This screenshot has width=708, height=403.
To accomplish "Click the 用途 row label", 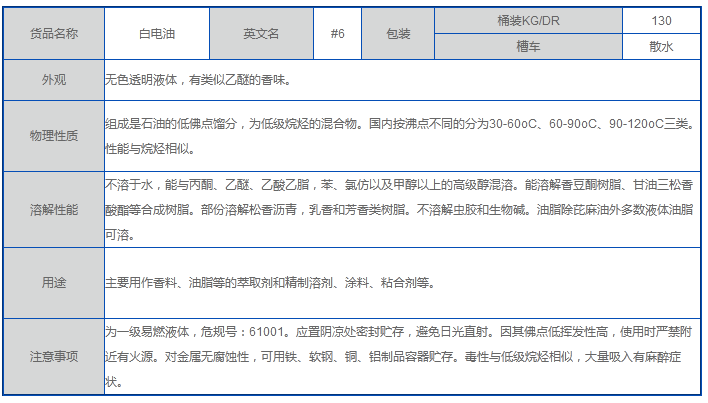I will coord(54,283).
